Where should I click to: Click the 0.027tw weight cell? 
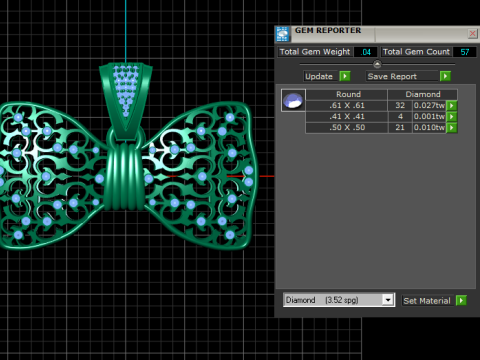tap(429, 105)
